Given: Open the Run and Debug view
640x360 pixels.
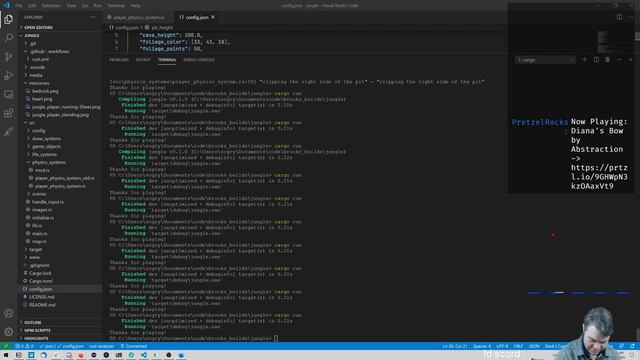Looking at the screenshot, I should (9, 76).
